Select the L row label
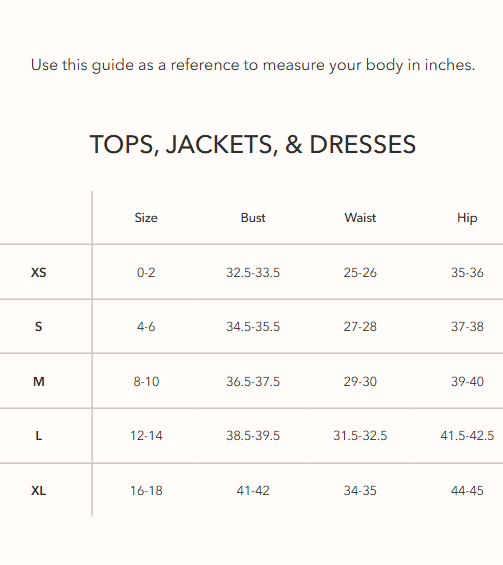Image resolution: width=503 pixels, height=565 pixels. [x=39, y=436]
